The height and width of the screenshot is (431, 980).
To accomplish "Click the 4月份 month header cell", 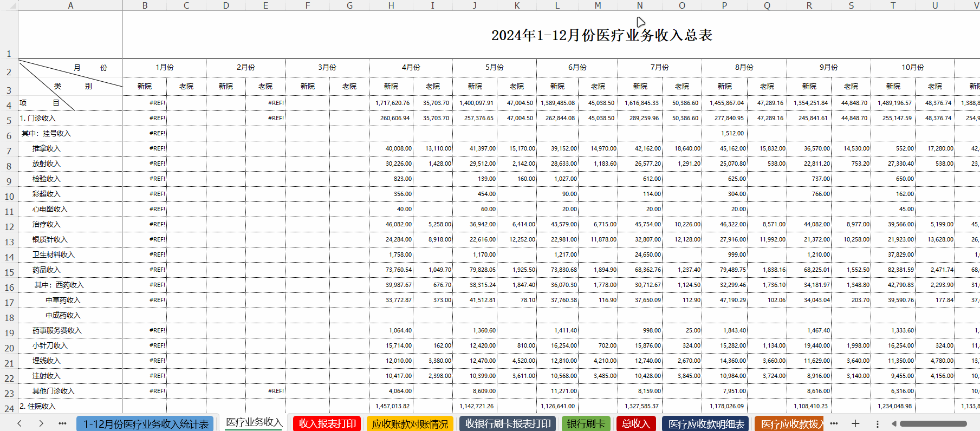I will coord(411,67).
